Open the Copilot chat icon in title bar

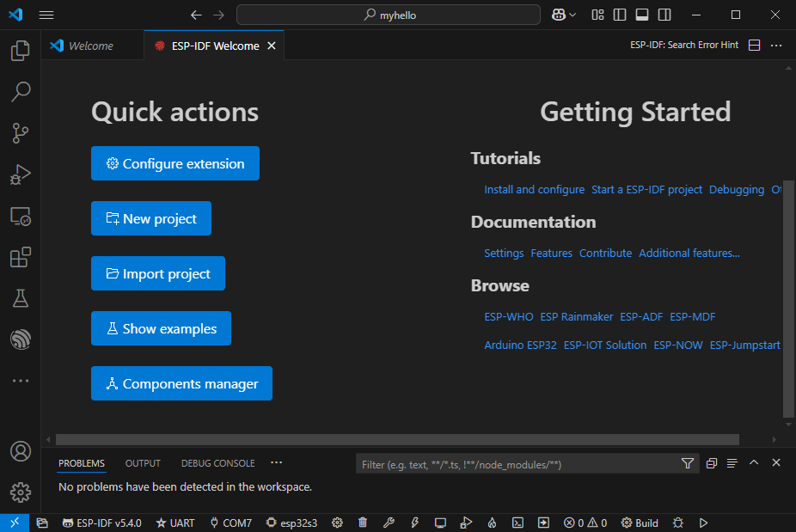click(x=559, y=15)
